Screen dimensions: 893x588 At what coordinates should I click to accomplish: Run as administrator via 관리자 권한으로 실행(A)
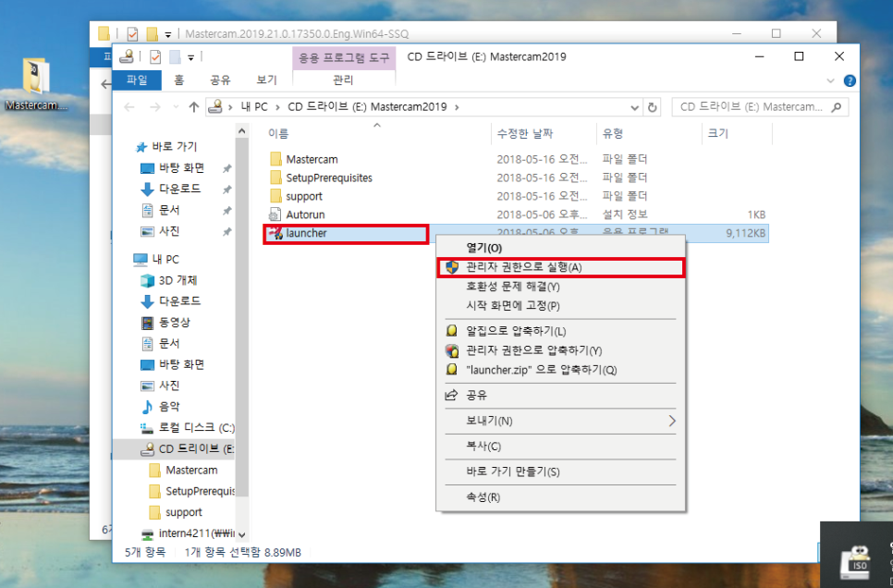(x=561, y=267)
